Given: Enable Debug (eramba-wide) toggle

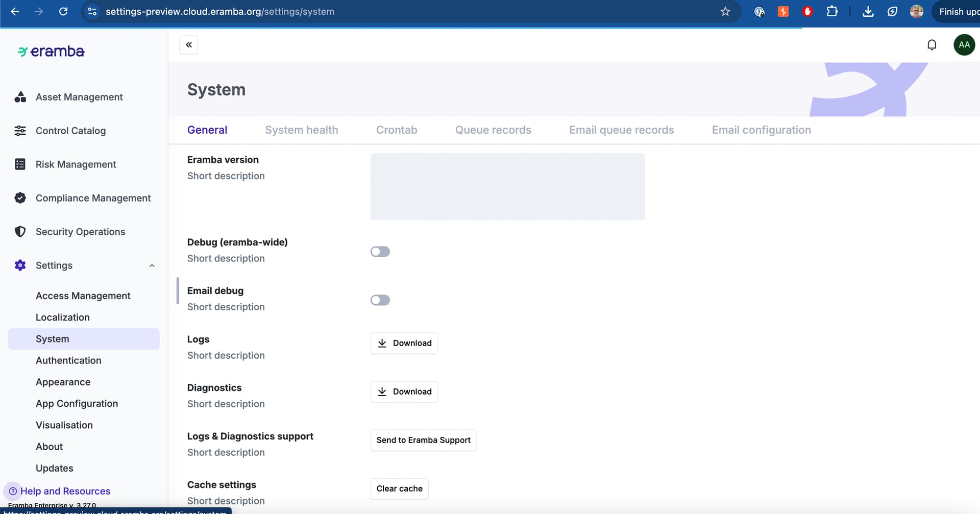Looking at the screenshot, I should click(x=380, y=252).
